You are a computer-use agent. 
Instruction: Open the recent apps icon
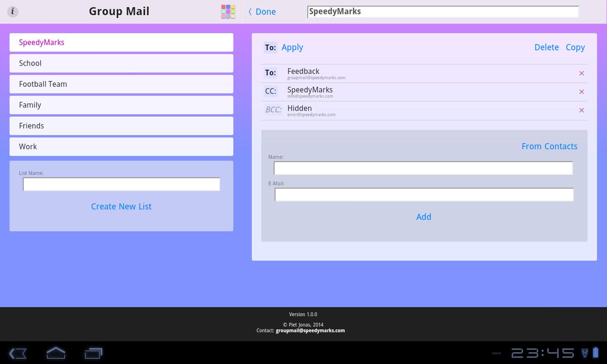tap(93, 353)
